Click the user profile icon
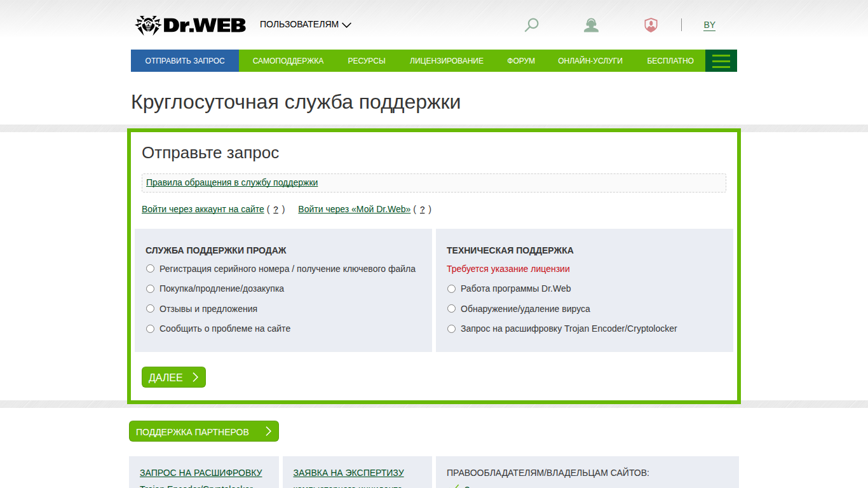Viewport: 868px width, 488px height. 592,25
